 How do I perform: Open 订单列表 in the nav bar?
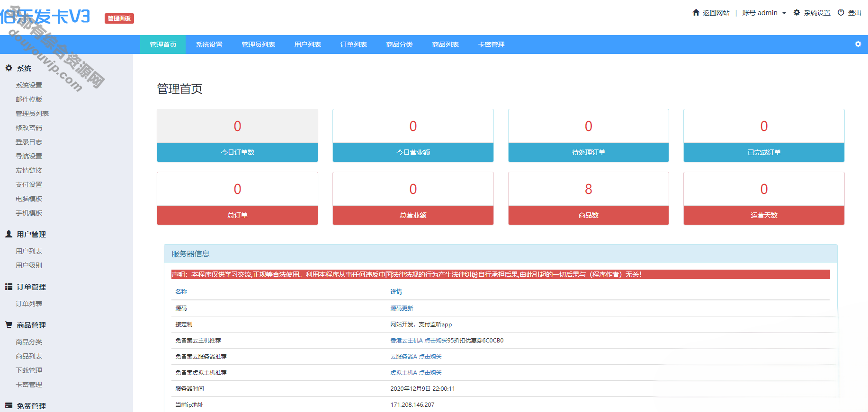click(353, 44)
